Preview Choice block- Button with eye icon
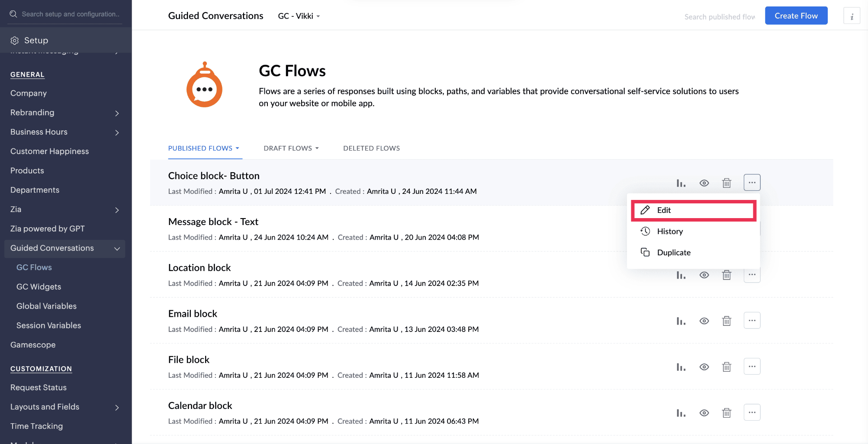The height and width of the screenshot is (444, 868). 704,183
